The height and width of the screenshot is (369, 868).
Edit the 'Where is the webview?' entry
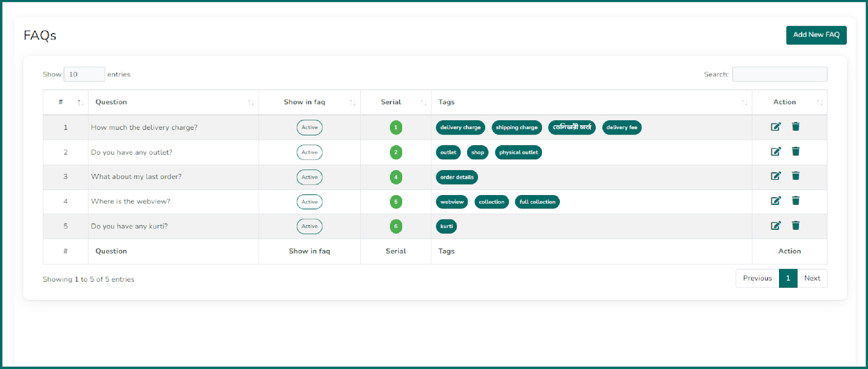tap(776, 201)
